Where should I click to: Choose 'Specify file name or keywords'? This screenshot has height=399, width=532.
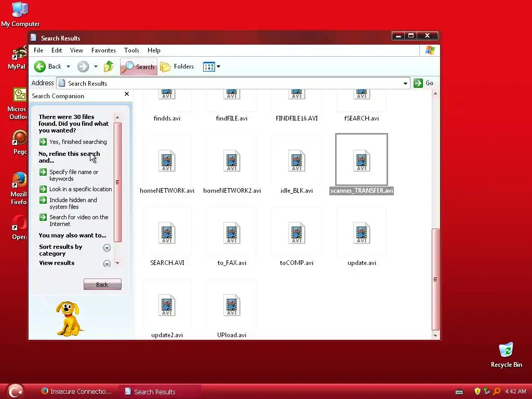click(69, 175)
